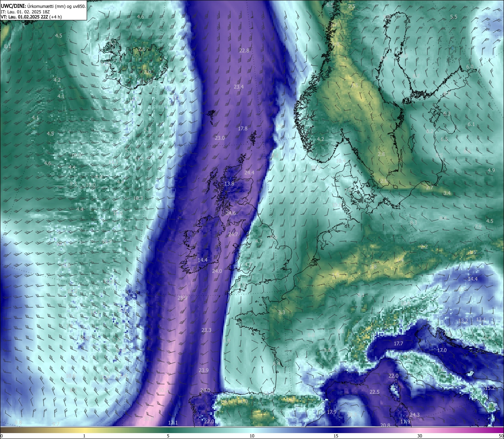Click the 4.7 value over England
Image resolution: width=504 pixels, height=439 pixels.
(x=259, y=241)
